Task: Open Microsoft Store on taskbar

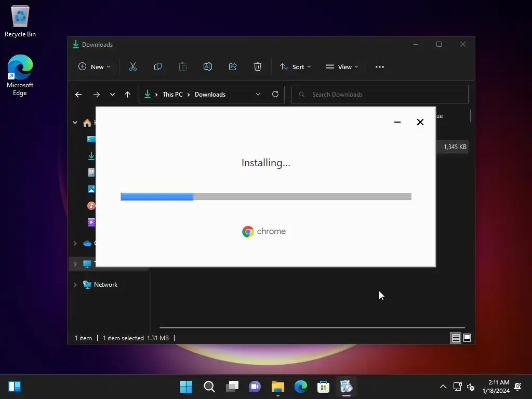Action: click(323, 387)
